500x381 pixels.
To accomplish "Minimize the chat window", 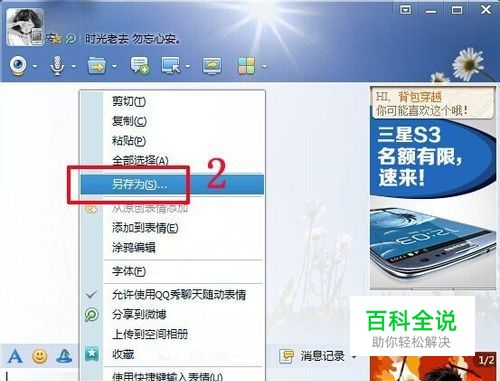I will click(431, 11).
